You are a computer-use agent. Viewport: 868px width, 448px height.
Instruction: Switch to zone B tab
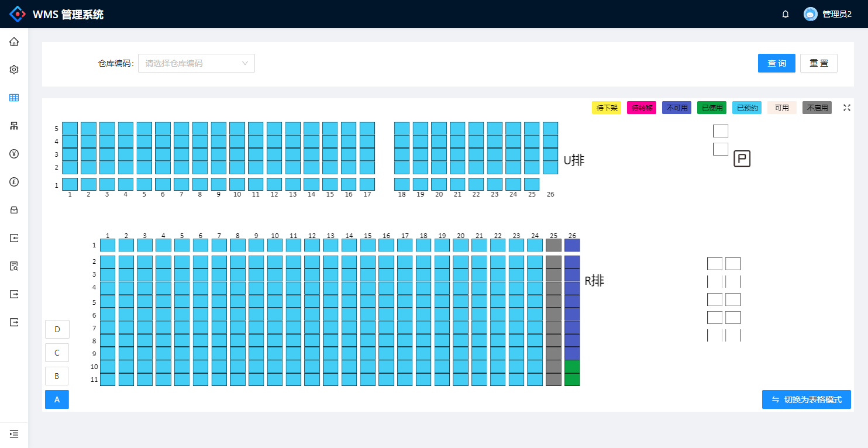coord(57,376)
